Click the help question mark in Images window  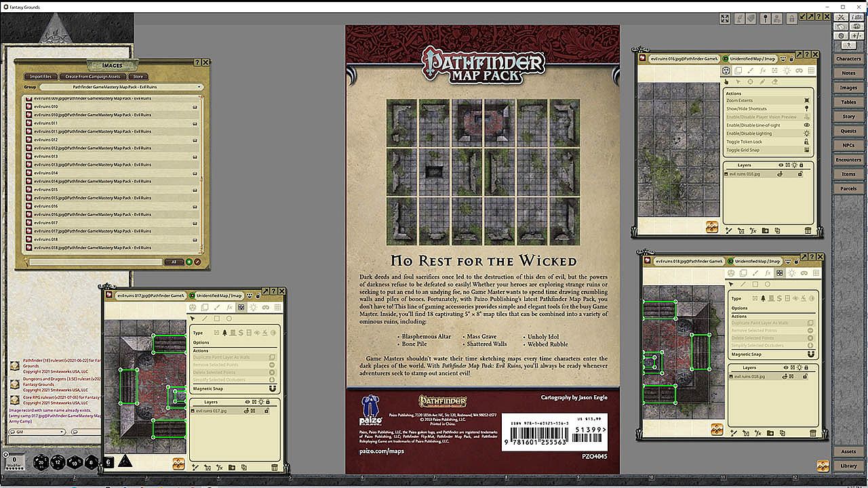pos(197,62)
